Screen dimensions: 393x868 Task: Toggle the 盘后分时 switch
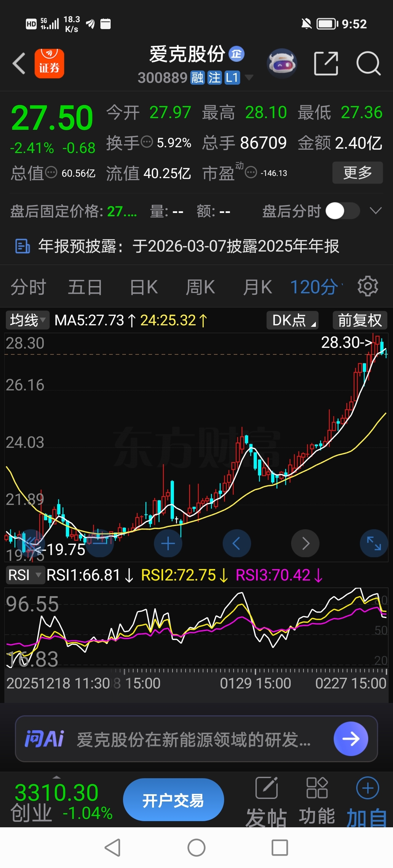coord(342,211)
